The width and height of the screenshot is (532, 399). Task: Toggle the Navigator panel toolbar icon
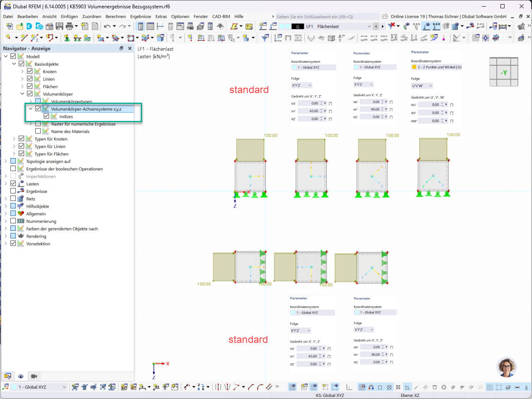pos(140,26)
